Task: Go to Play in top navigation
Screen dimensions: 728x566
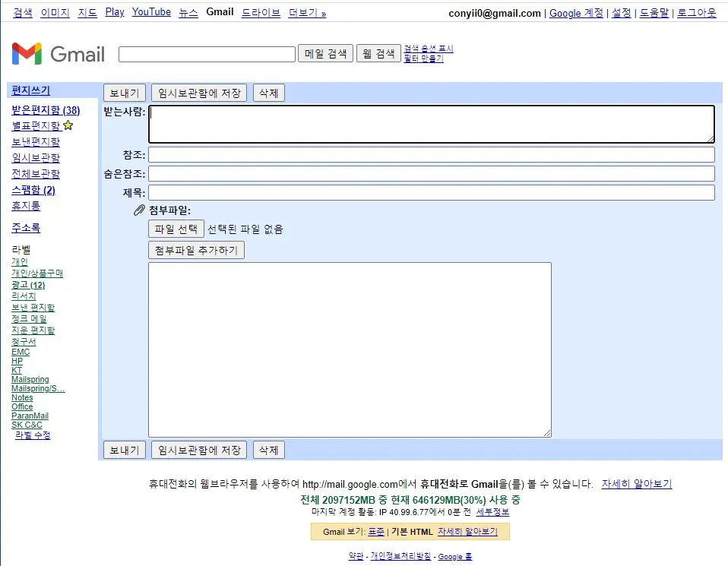Action: 115,12
